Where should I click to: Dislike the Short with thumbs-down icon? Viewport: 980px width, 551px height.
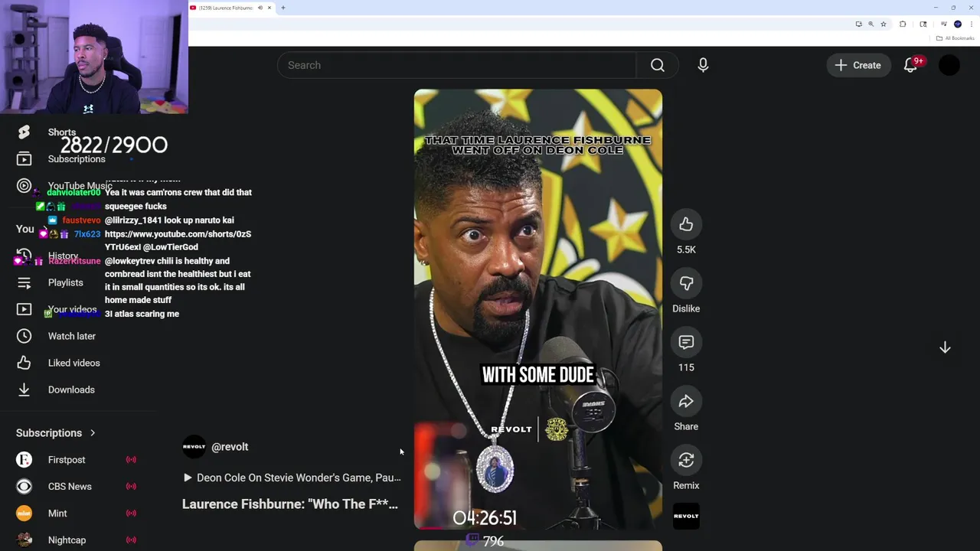click(x=686, y=283)
